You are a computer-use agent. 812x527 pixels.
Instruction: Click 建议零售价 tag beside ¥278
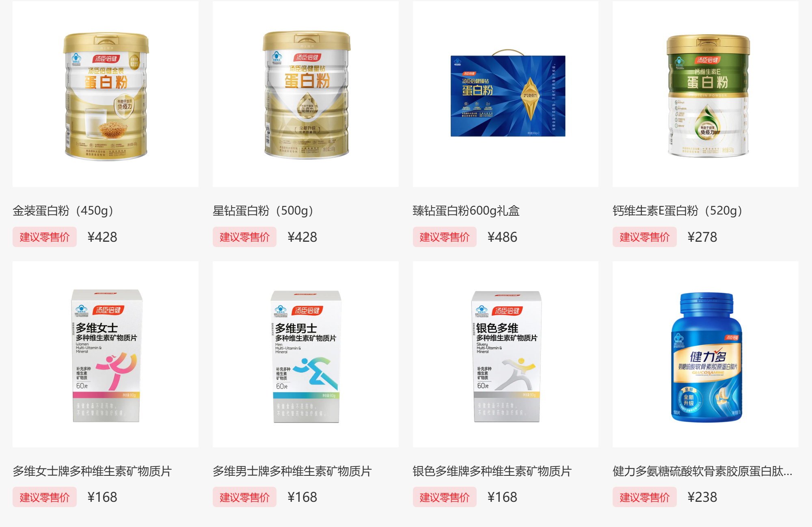click(645, 237)
